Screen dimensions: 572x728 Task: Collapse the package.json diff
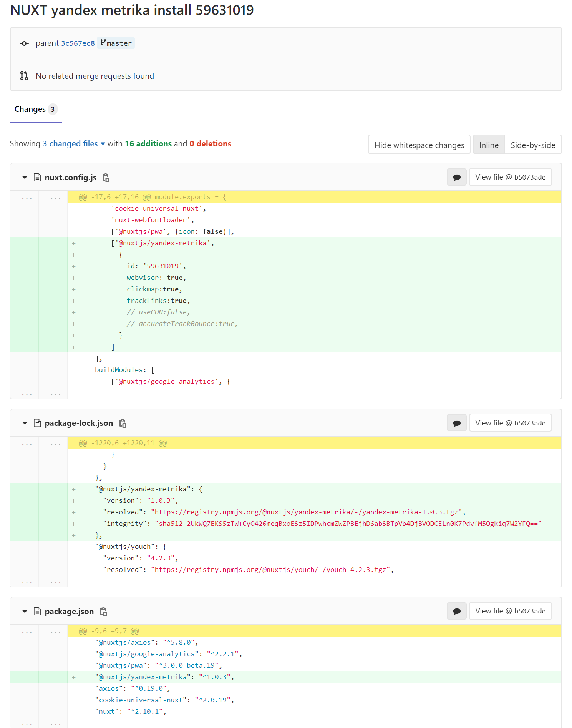point(25,612)
